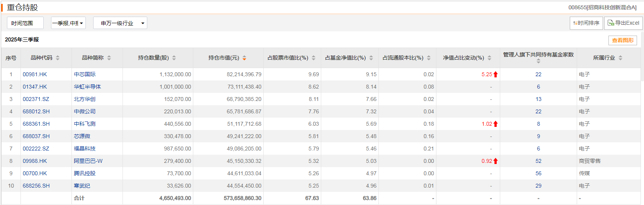Open 中微公司 stock name link
This screenshot has width=644, height=205.
(x=85, y=112)
